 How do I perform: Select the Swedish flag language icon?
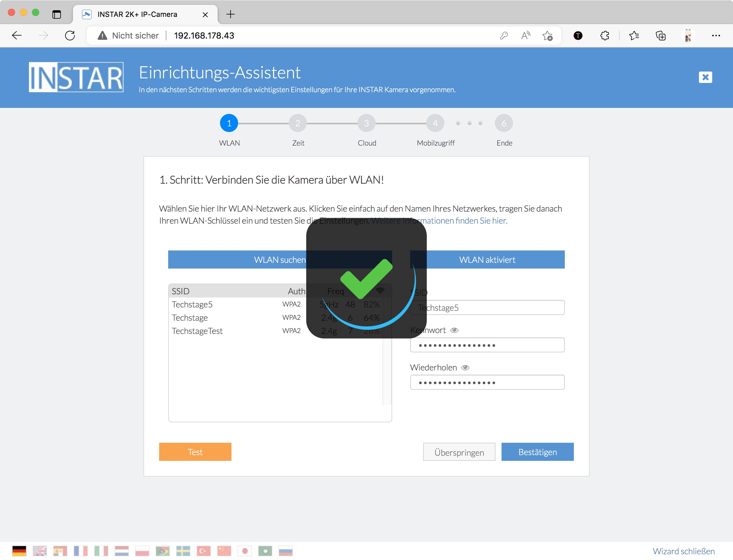click(x=183, y=551)
